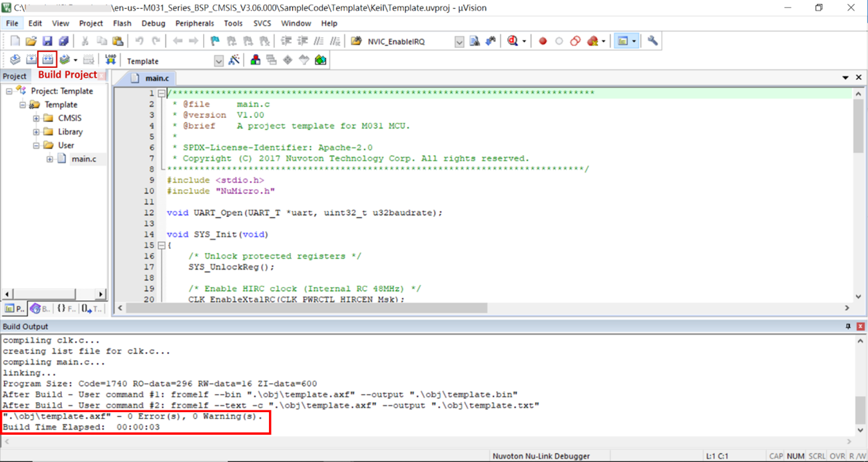Collapse the code fold marker at line 15
The image size is (868, 462).
click(x=161, y=246)
